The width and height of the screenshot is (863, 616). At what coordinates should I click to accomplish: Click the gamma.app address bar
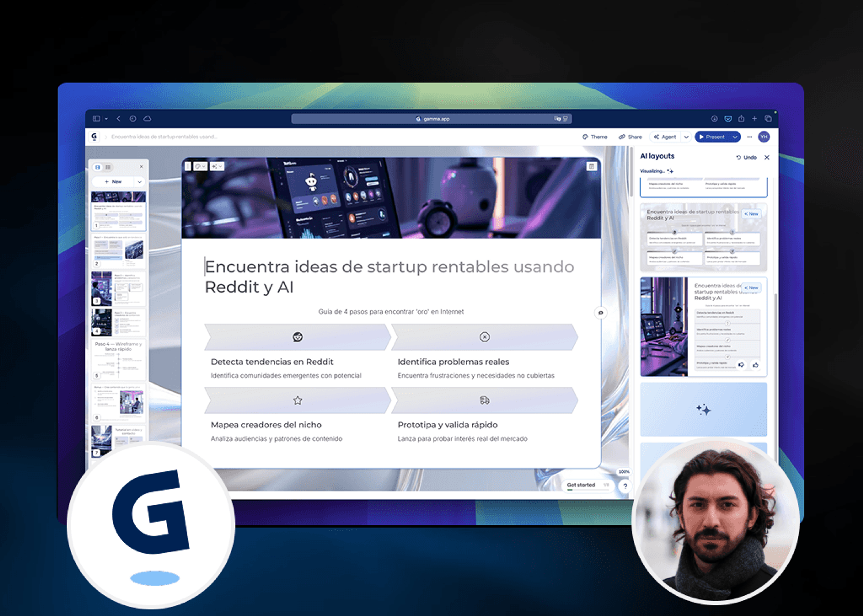click(431, 119)
